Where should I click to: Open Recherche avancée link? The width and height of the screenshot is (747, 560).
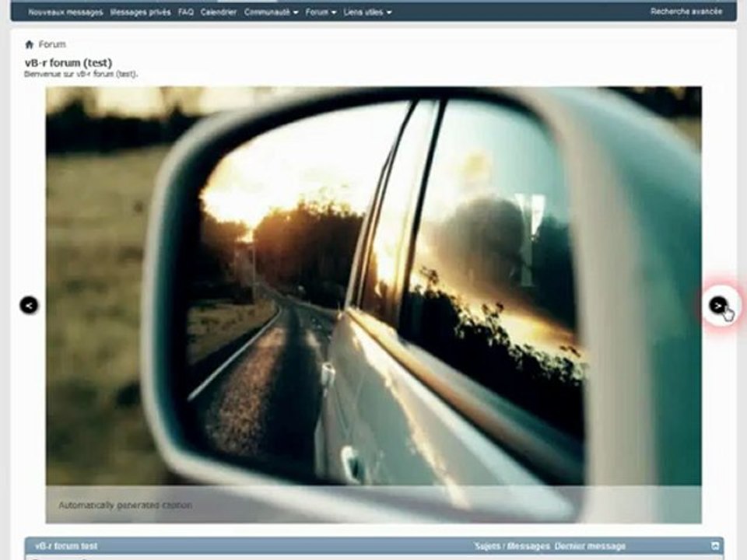[686, 12]
